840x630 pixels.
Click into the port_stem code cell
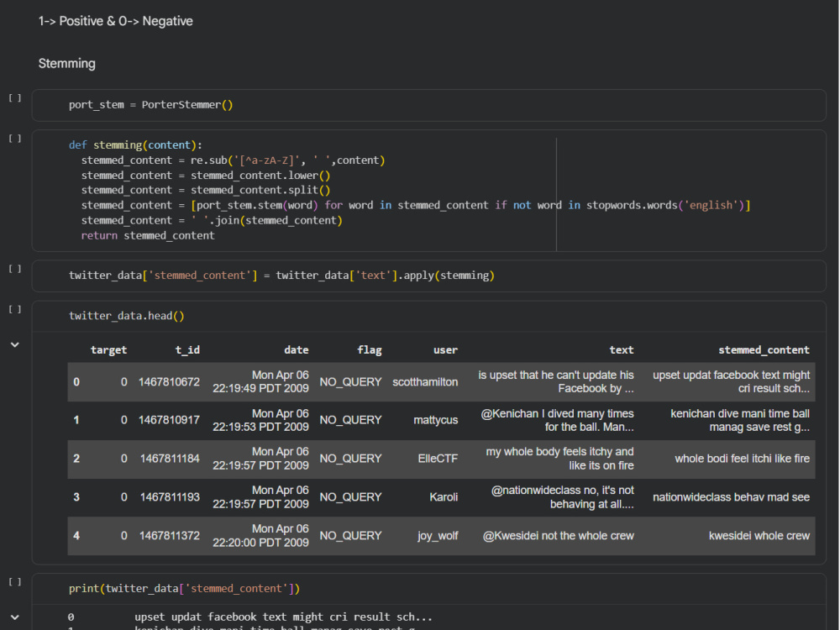(428, 105)
